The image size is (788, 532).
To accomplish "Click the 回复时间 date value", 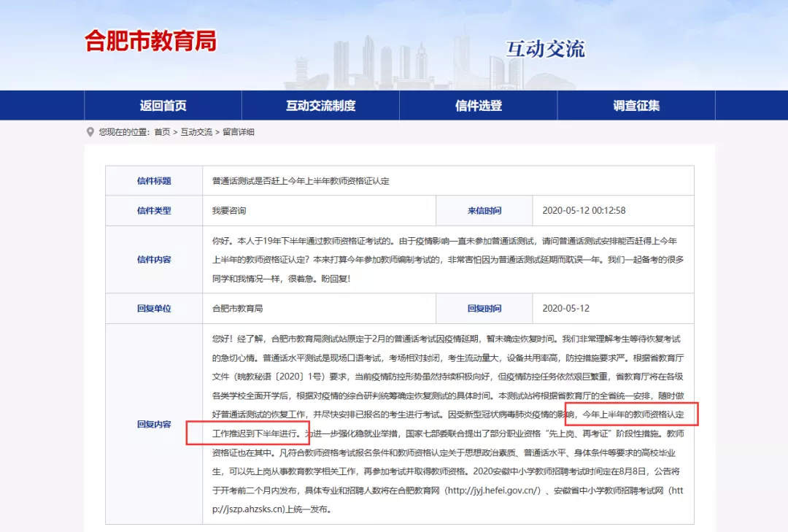I will (565, 309).
